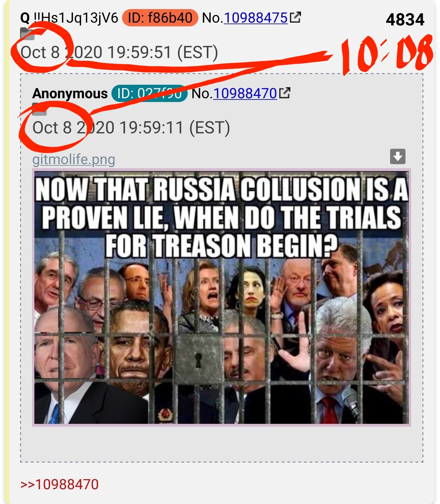Expand the Russia collusion meme image
Viewport: 440px width, 504px height.
[x=222, y=298]
